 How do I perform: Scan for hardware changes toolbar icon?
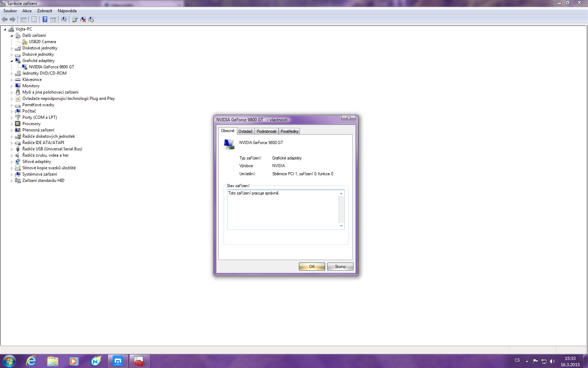click(x=64, y=19)
